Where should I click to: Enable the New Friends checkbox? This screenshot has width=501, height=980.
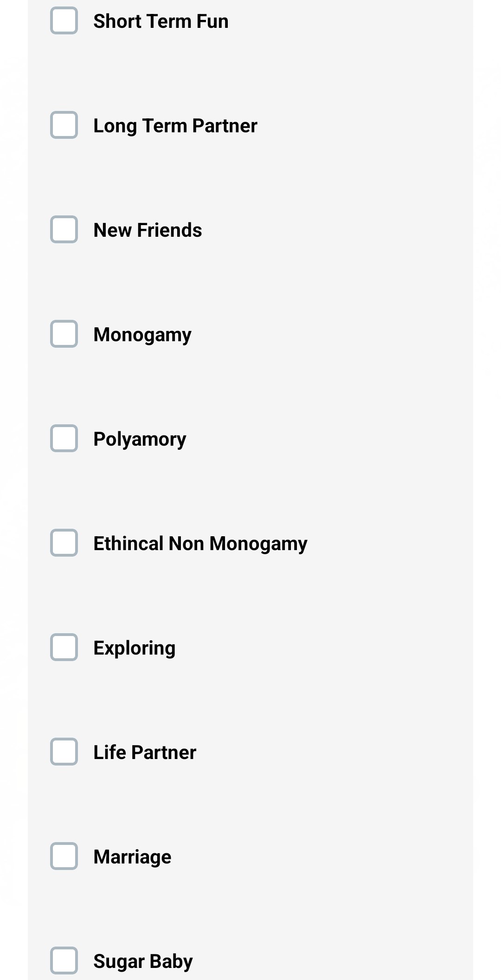(x=64, y=230)
